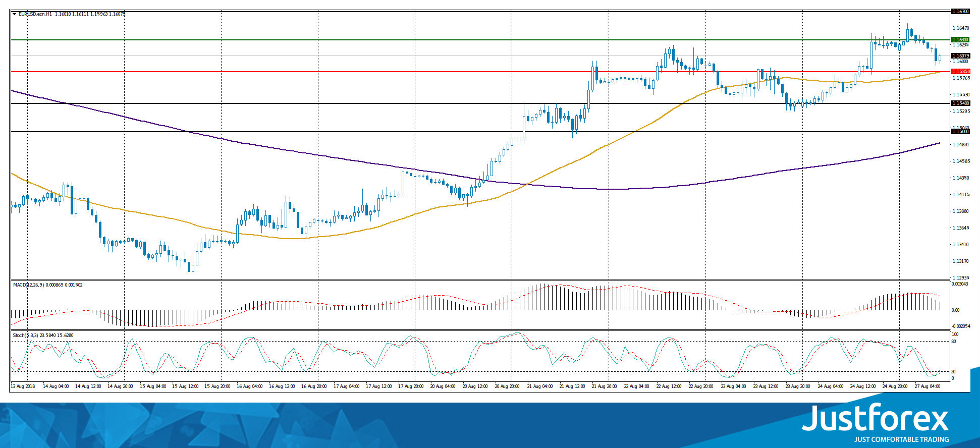Click the 1.13880 price scale value
980x448 pixels.
(x=960, y=211)
